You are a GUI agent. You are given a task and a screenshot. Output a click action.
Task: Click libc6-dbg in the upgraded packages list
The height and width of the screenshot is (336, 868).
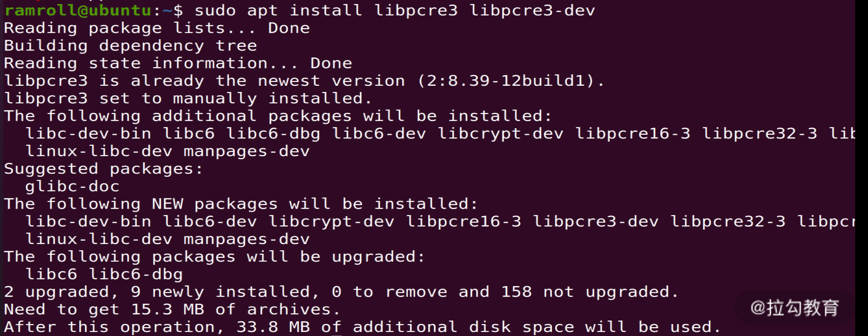click(136, 274)
